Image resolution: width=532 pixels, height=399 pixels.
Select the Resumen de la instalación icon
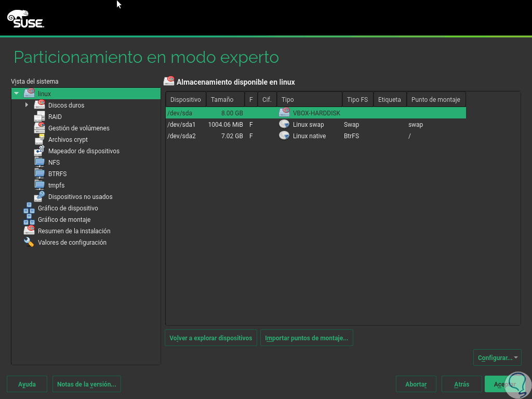pos(30,231)
